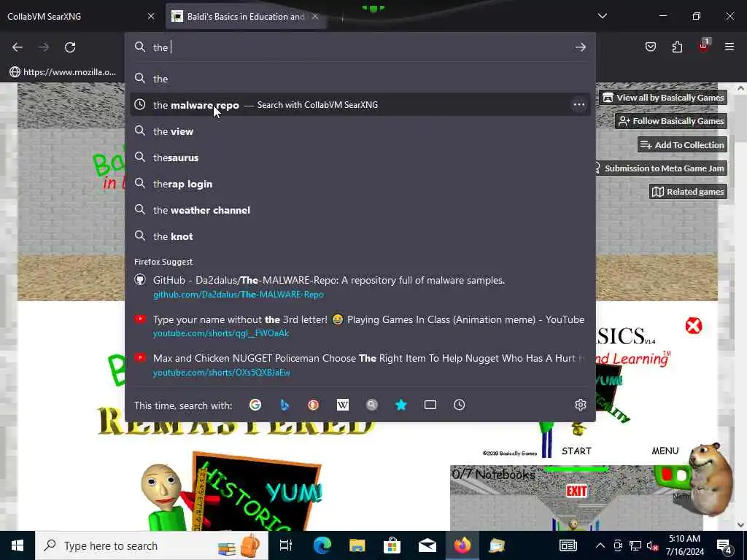Click the muted volume tray icon
Viewport: 747px width, 560px height.
[652, 545]
